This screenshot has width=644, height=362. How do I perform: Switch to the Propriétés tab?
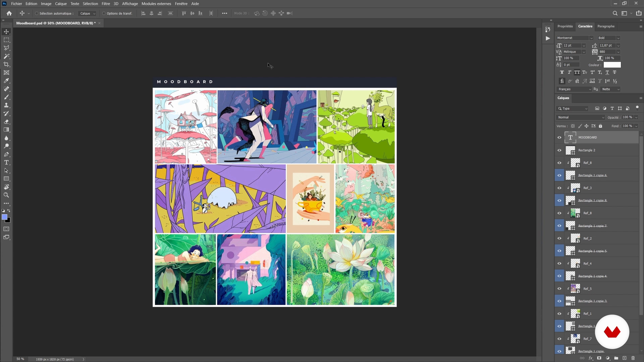565,26
